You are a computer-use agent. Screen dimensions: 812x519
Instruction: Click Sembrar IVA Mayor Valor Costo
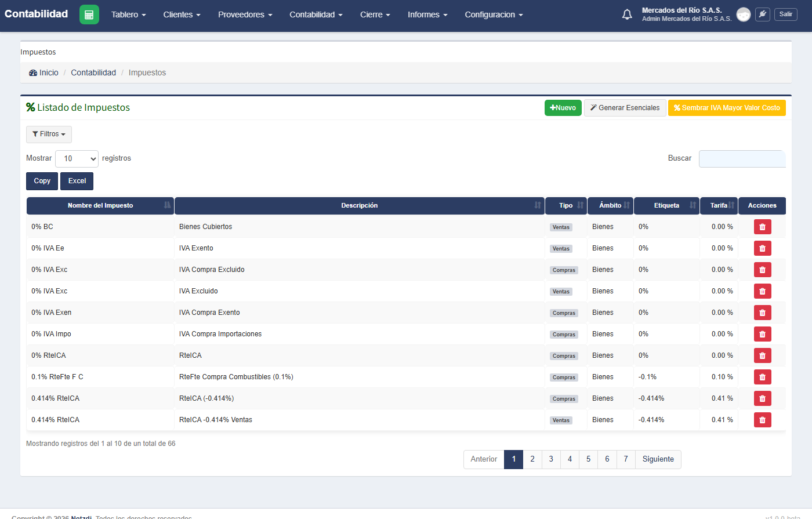(x=727, y=108)
